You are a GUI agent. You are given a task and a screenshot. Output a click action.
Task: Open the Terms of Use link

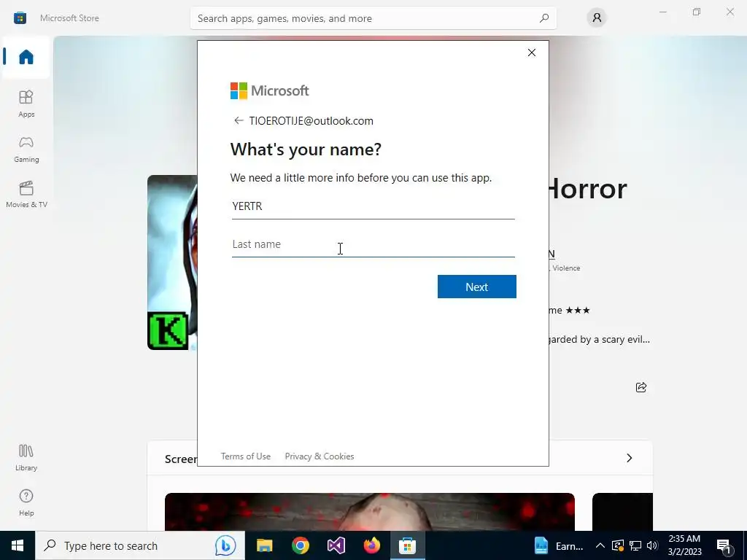coord(246,456)
